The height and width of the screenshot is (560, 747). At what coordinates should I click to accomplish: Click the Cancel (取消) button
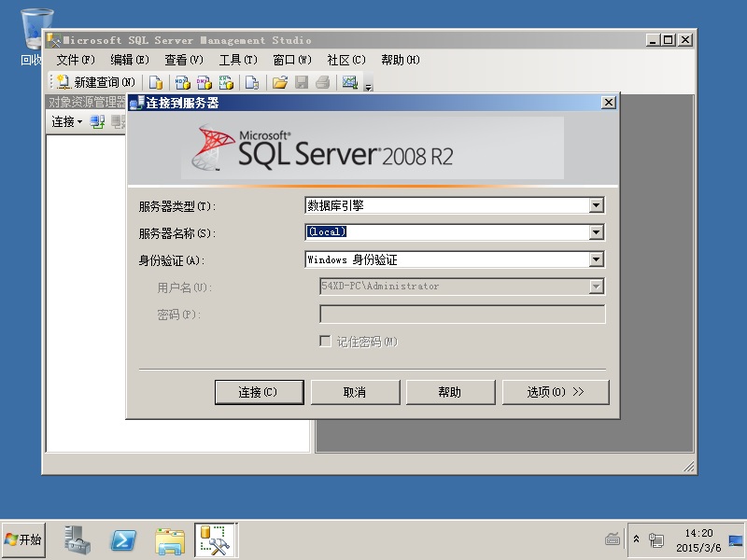coord(355,392)
